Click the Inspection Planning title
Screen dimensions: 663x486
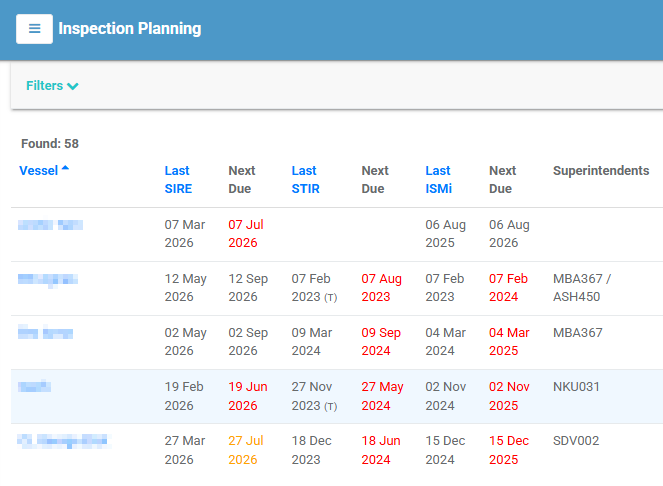[x=130, y=28]
